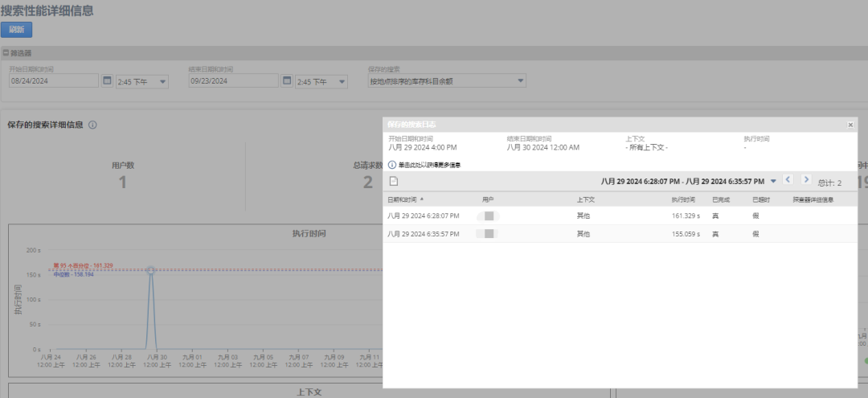This screenshot has width=868, height=398.
Task: Edit the start date field 08/24/2024
Action: point(54,81)
